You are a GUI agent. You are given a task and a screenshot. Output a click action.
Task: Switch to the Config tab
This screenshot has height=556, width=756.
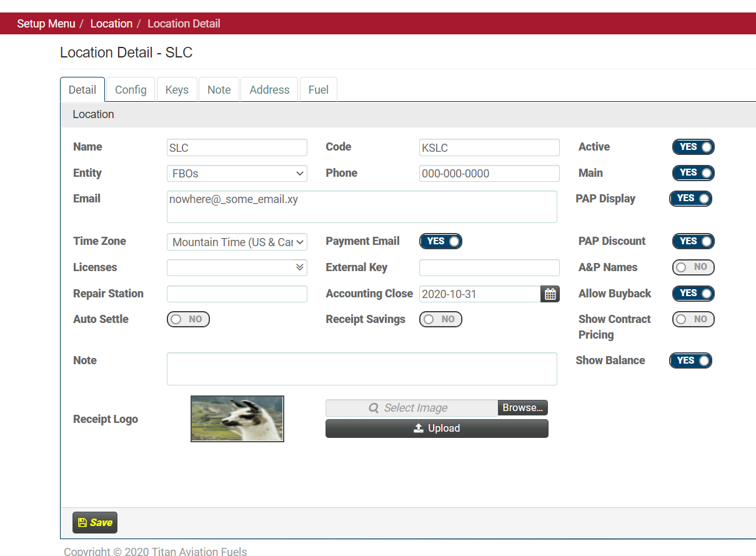(131, 90)
